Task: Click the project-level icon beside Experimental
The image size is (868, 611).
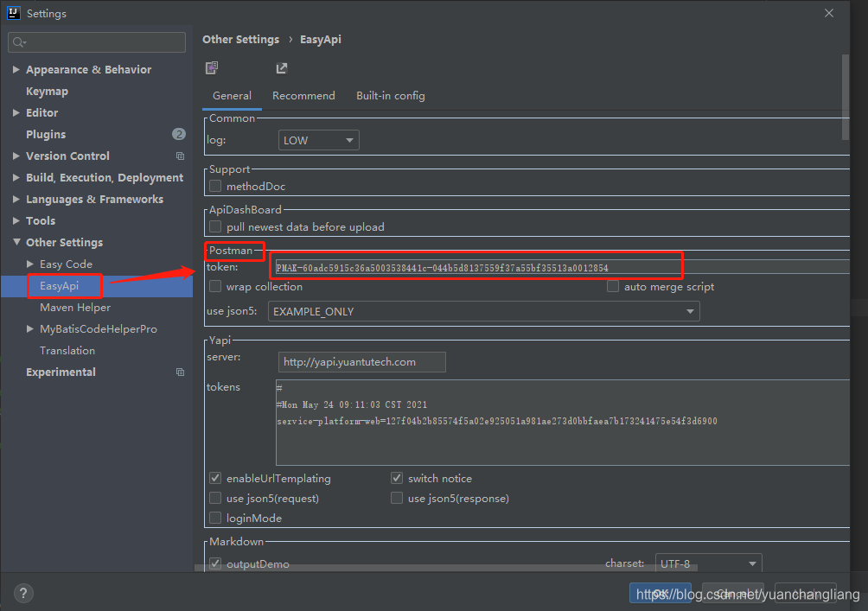Action: pyautogui.click(x=180, y=372)
